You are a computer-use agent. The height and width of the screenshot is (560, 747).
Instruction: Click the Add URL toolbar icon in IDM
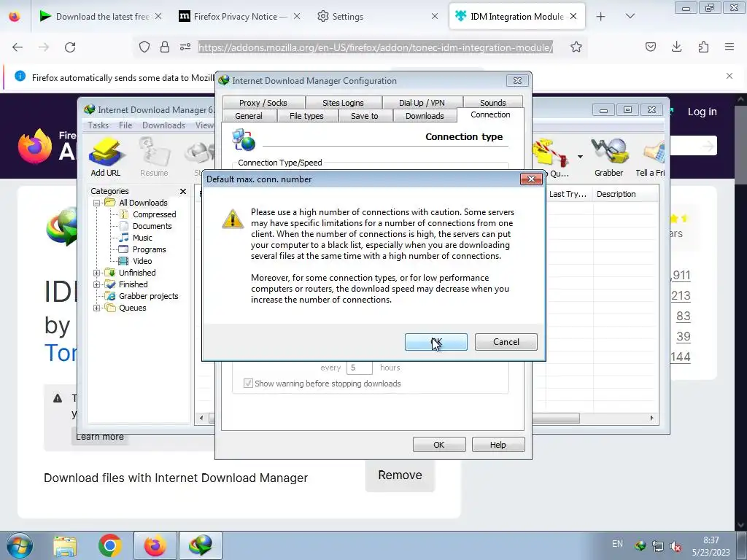click(x=106, y=157)
